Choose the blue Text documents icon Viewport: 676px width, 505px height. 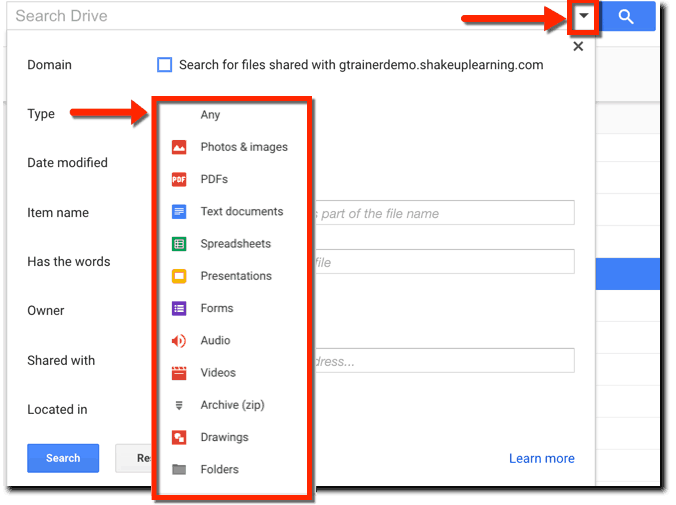click(179, 212)
